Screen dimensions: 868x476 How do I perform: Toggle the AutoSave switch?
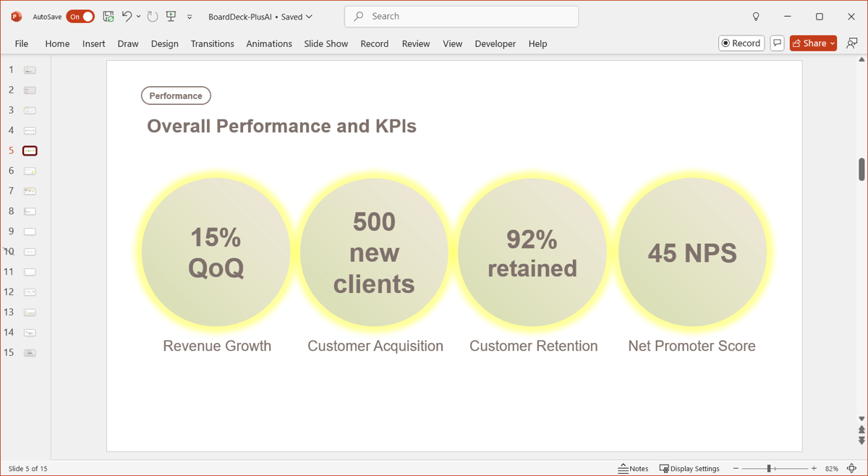pos(80,17)
